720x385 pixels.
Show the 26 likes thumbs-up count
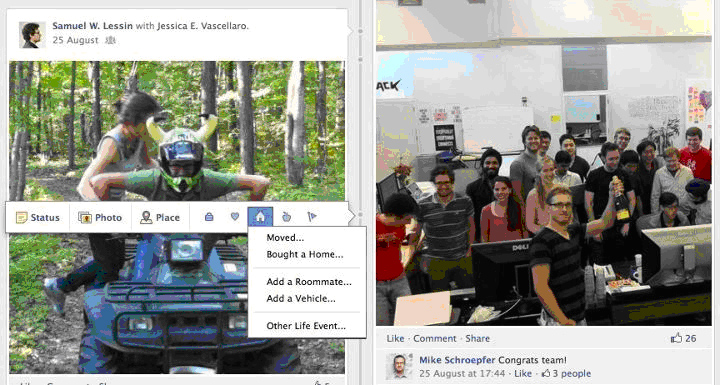point(683,339)
